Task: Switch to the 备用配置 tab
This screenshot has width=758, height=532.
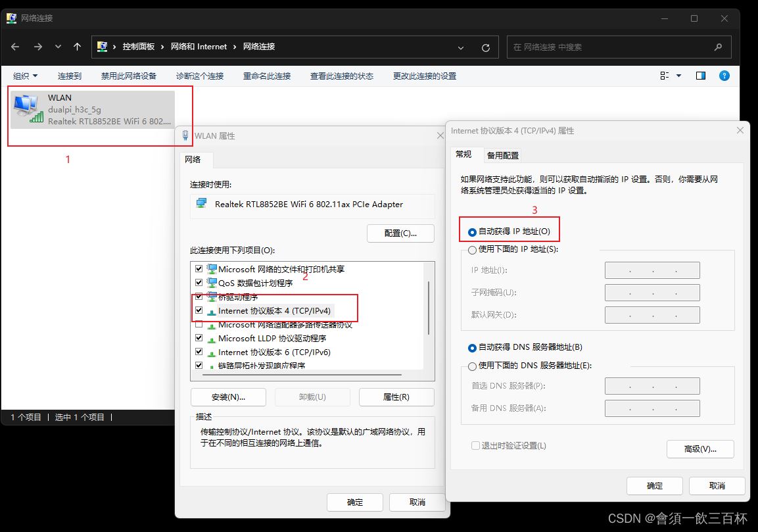Action: point(503,155)
